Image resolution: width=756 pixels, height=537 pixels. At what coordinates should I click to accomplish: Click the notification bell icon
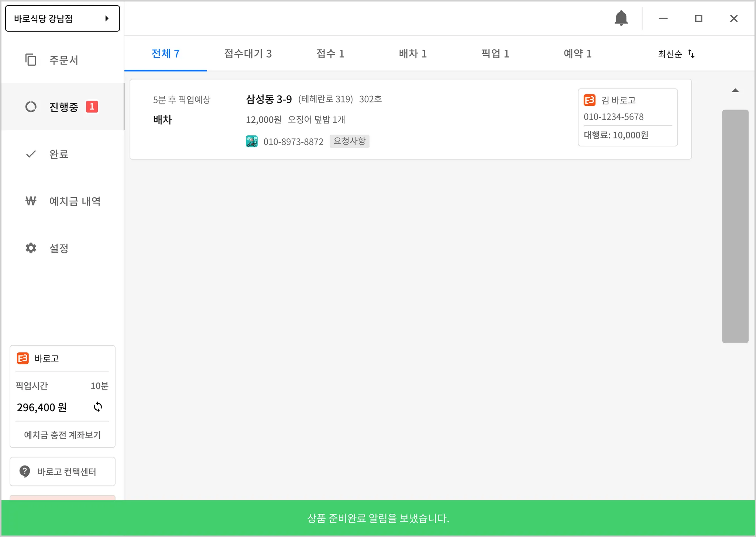click(621, 18)
